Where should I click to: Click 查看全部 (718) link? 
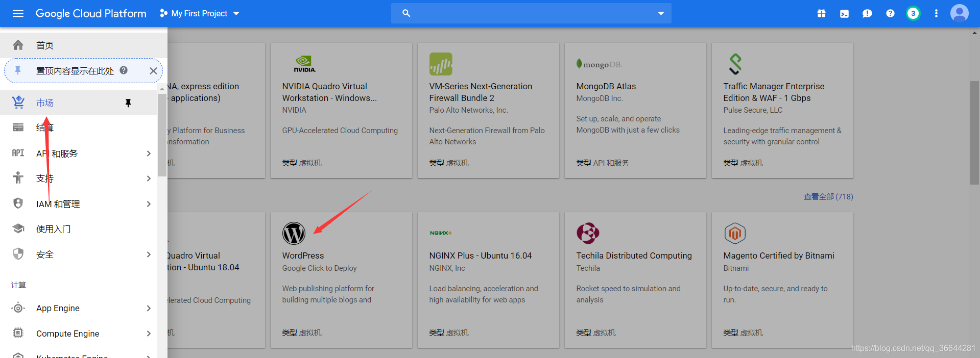[828, 197]
